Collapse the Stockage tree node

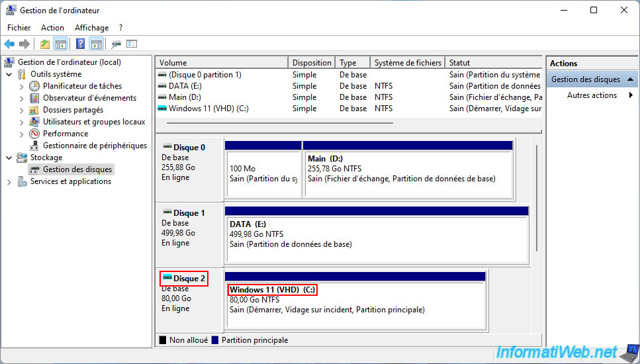click(x=9, y=158)
